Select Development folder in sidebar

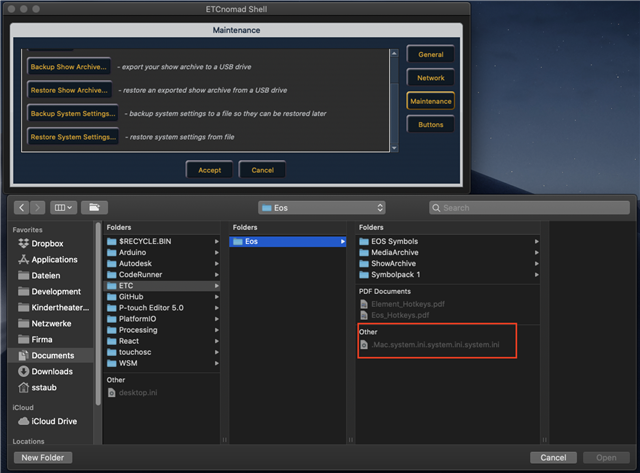49,291
